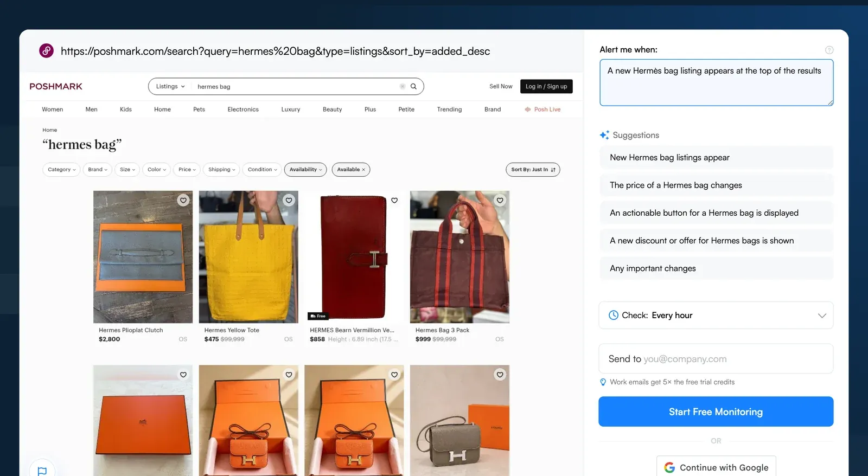This screenshot has height=476, width=868.
Task: Open the Listings search type dropdown
Action: click(x=170, y=86)
